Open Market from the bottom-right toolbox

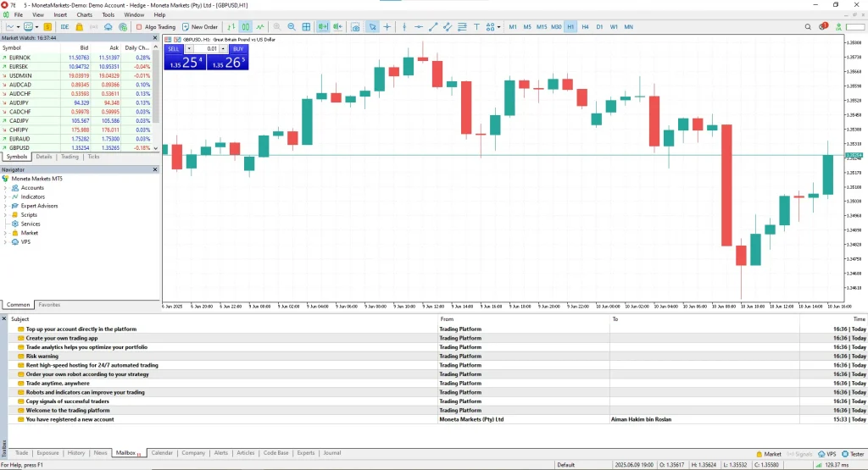coord(769,454)
